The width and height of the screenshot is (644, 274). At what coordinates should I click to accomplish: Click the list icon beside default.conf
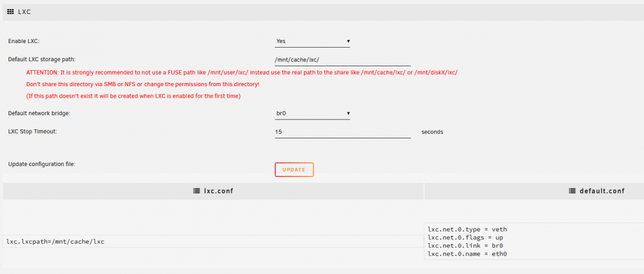[572, 191]
